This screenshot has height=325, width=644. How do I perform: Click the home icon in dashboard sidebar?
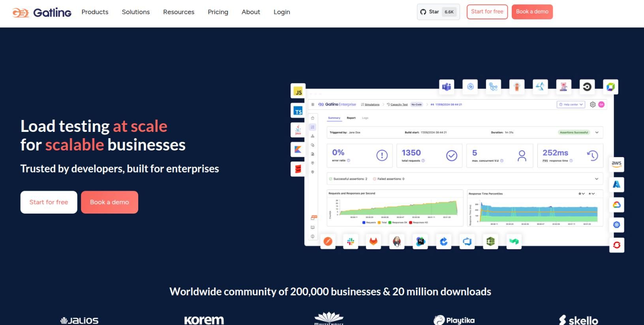pos(313,118)
